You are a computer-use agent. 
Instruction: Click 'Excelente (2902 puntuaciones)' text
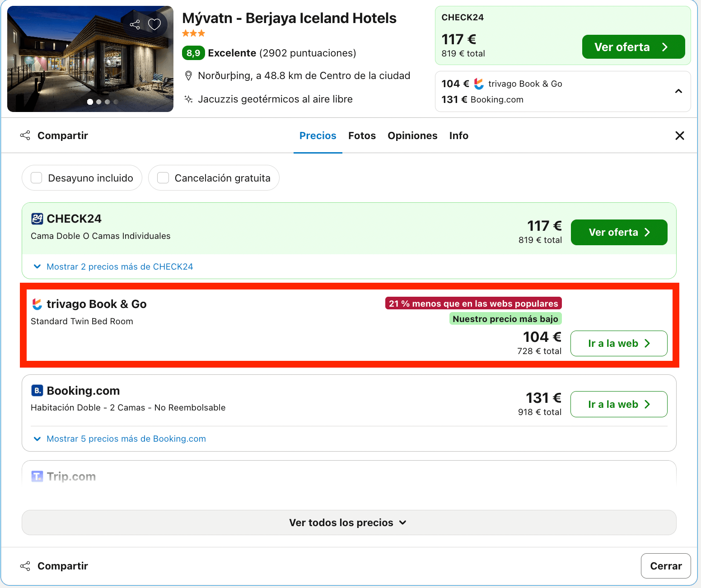(x=282, y=53)
